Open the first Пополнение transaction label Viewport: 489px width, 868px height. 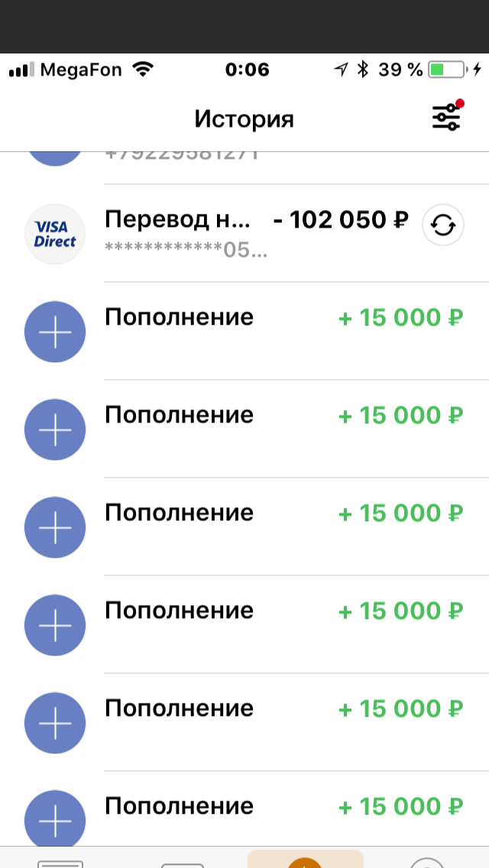[x=179, y=317]
